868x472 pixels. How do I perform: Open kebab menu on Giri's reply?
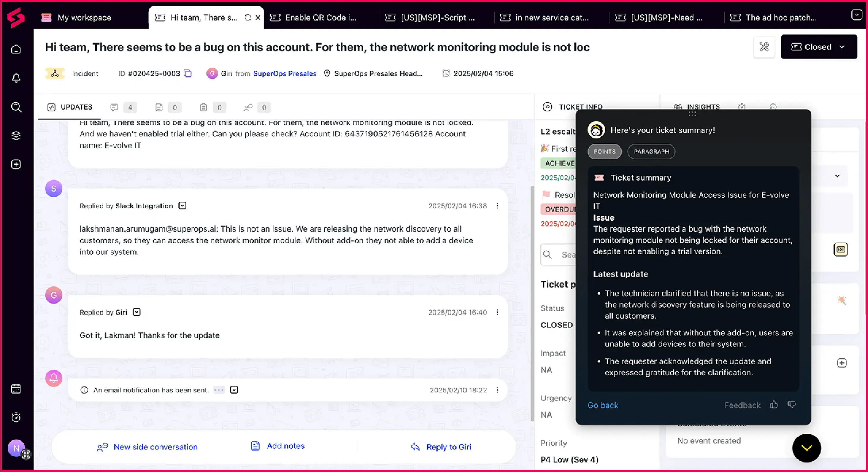click(x=497, y=312)
